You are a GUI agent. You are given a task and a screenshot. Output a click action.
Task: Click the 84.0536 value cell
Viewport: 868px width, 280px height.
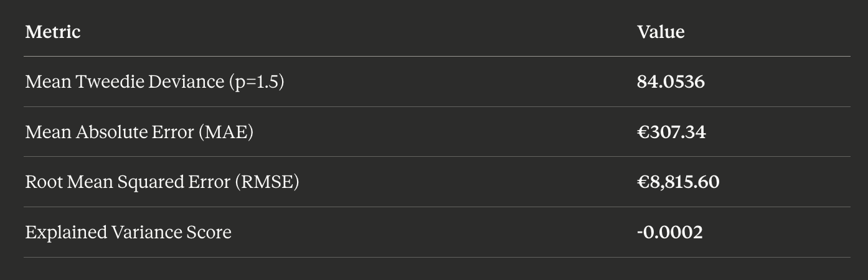point(671,82)
